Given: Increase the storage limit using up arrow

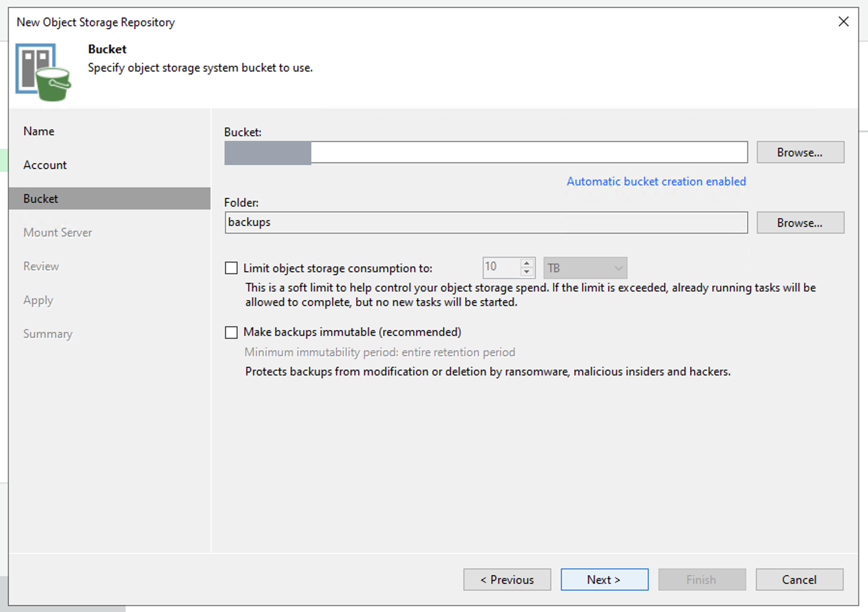Looking at the screenshot, I should pos(527,263).
